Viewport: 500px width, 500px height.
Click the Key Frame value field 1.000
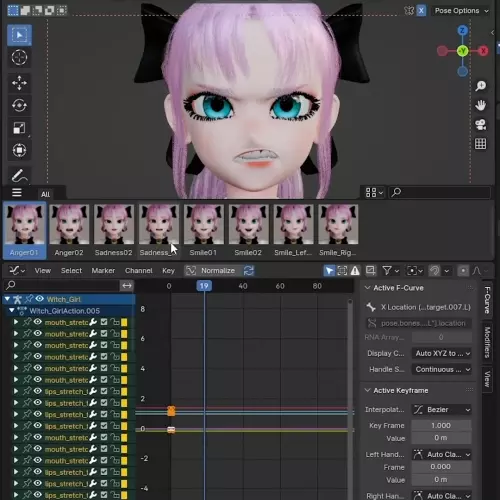pos(441,425)
